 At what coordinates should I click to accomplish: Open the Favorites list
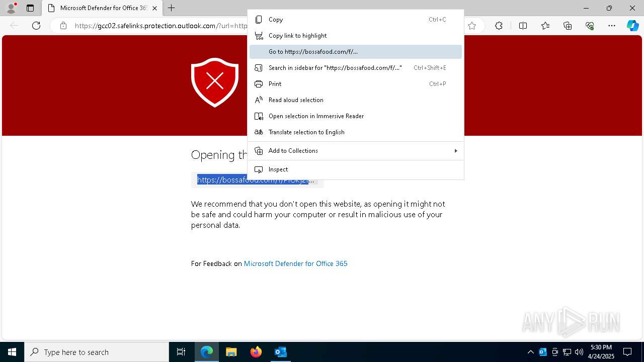pos(545,26)
